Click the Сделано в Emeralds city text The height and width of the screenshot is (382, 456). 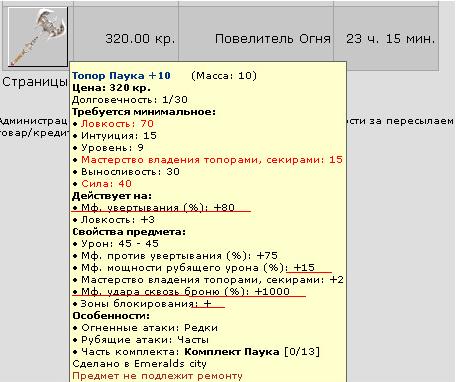[139, 364]
